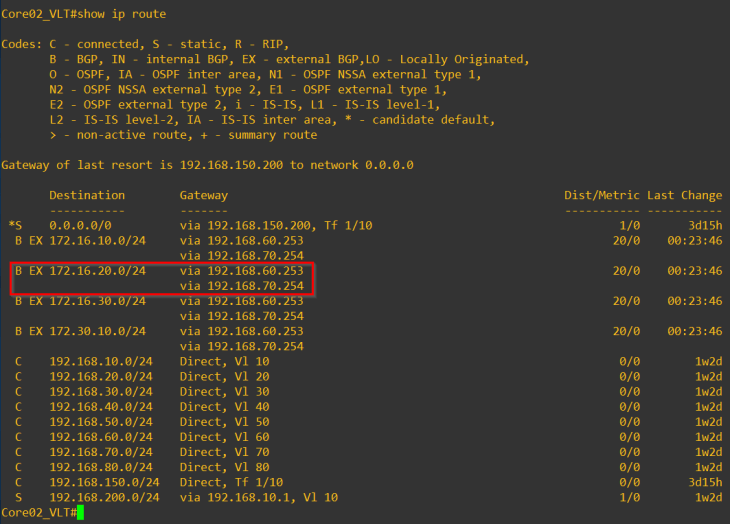Select the 0.0.0.0/0 default route destination
The width and height of the screenshot is (730, 524).
(x=77, y=226)
